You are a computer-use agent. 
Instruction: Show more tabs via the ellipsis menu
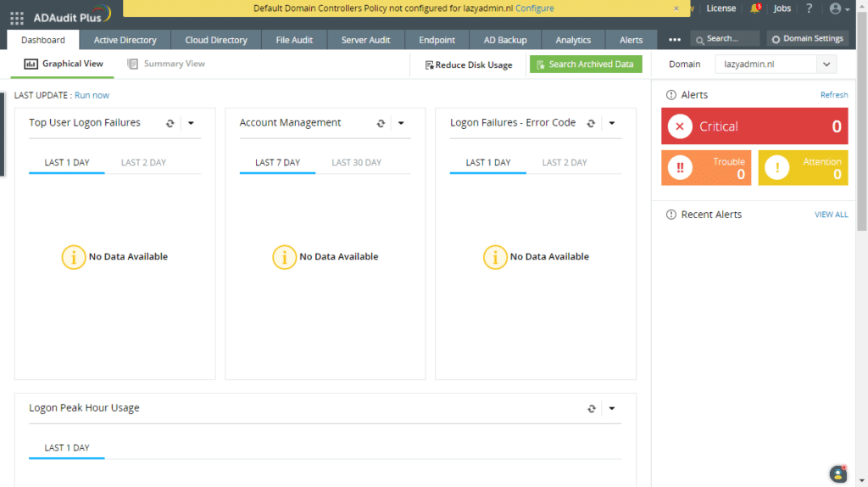tap(674, 40)
